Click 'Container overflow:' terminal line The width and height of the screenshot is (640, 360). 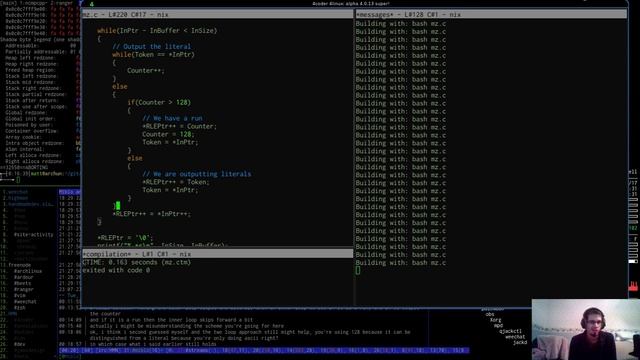(x=33, y=131)
